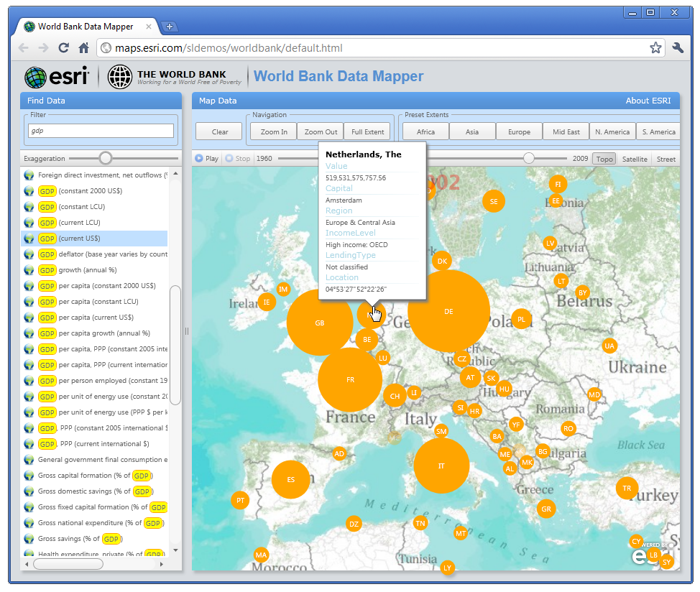Switch basemap to Topo

click(x=604, y=159)
